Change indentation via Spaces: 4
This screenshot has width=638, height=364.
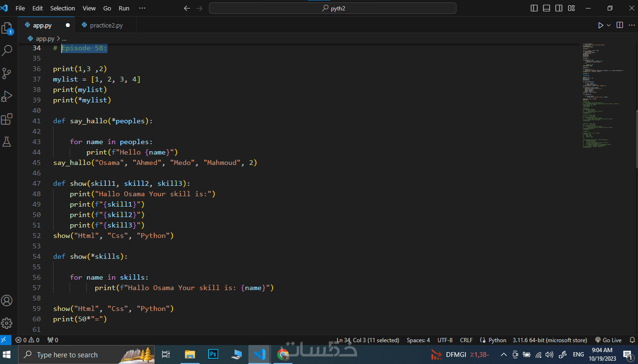point(418,340)
